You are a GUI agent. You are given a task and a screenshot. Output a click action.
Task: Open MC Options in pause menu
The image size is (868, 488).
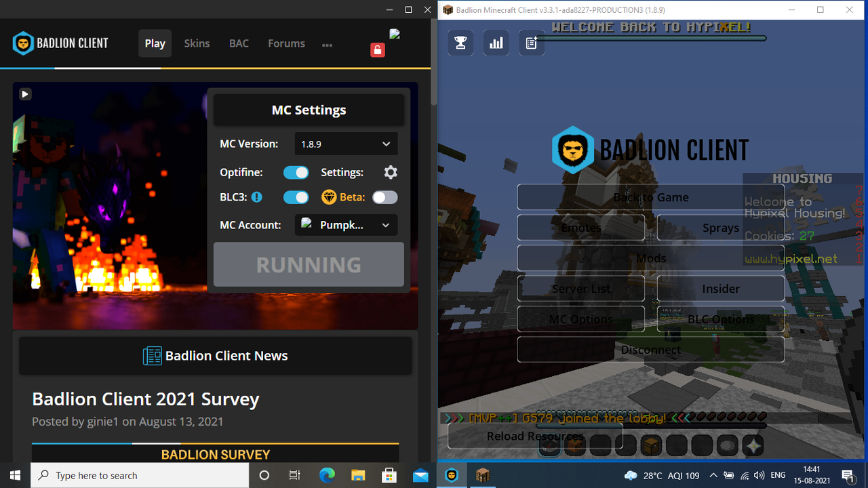tap(581, 319)
